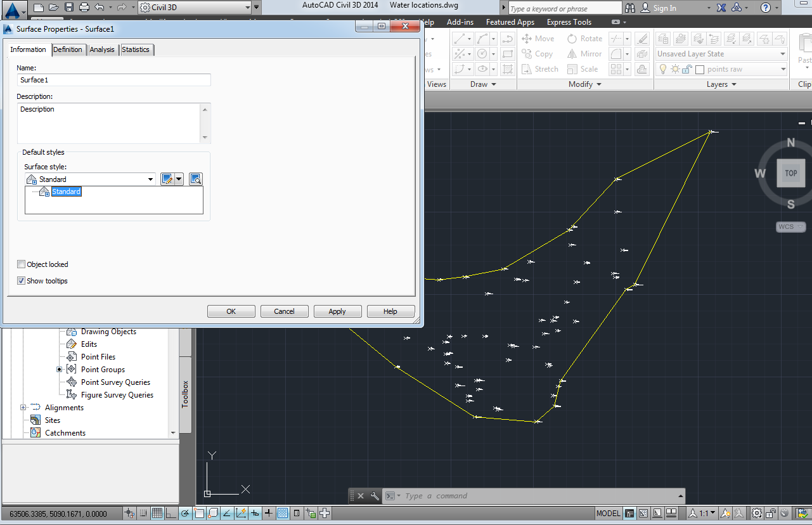This screenshot has height=525, width=812.
Task: Select the Rotate tool in Modify panel
Action: (x=584, y=38)
